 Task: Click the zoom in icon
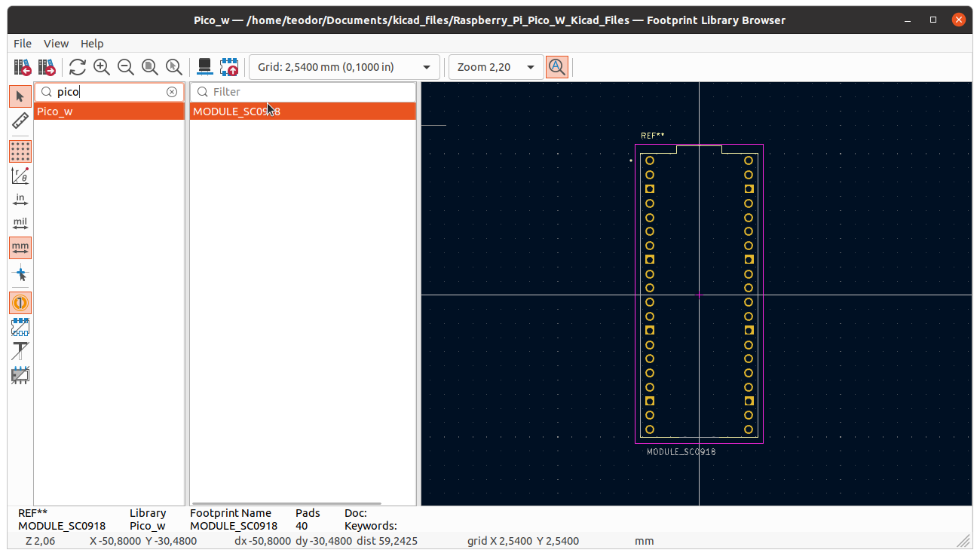coord(102,67)
